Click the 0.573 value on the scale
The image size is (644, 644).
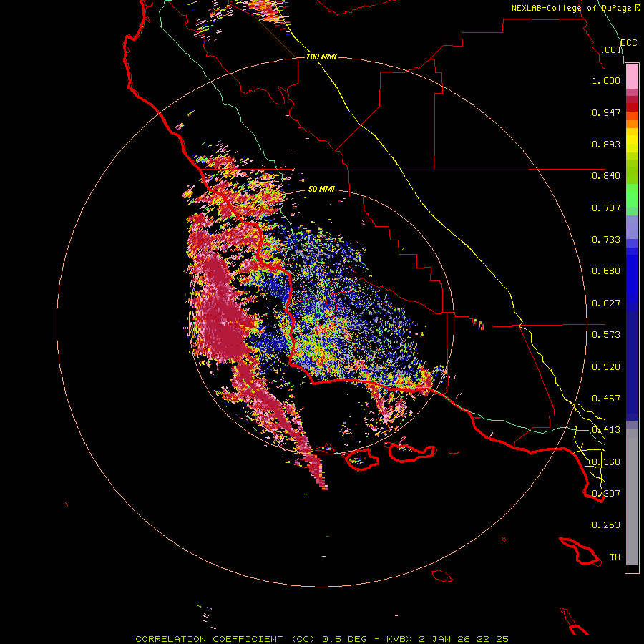[606, 335]
